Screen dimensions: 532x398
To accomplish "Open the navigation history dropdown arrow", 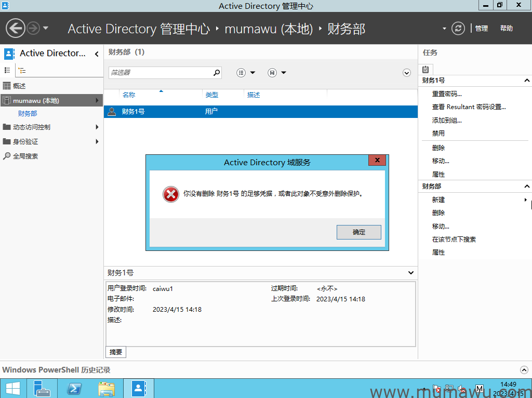I will [46, 28].
